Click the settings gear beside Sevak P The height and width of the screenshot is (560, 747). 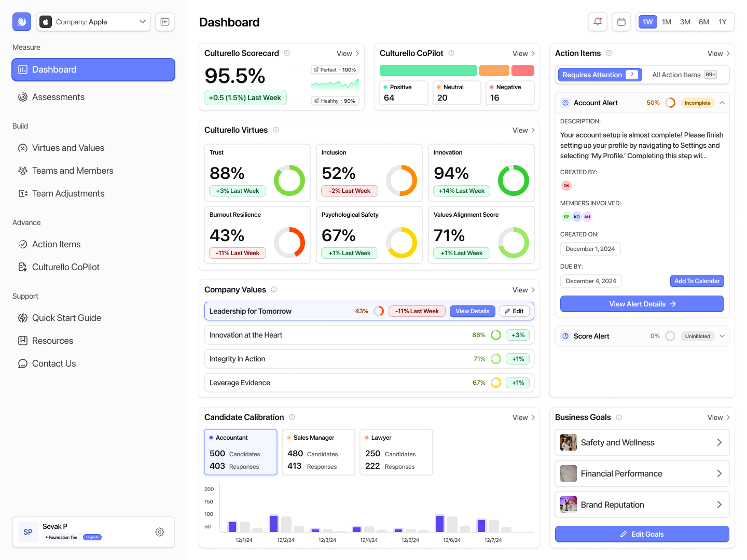pyautogui.click(x=160, y=532)
